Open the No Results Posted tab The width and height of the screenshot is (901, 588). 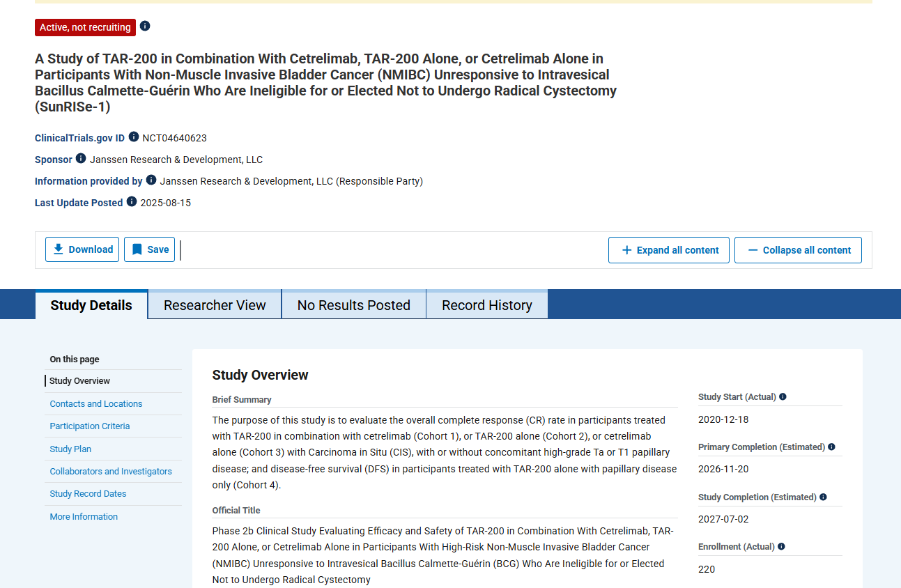[x=353, y=305]
